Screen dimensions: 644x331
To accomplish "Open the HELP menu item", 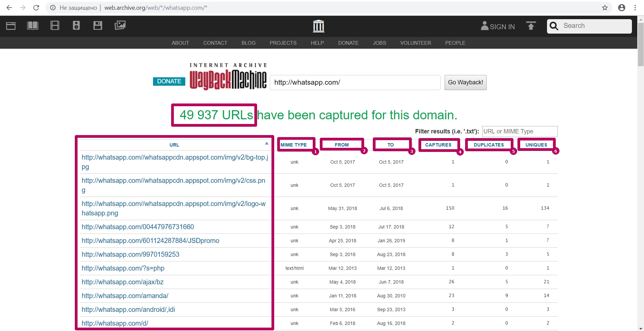I will pyautogui.click(x=317, y=43).
